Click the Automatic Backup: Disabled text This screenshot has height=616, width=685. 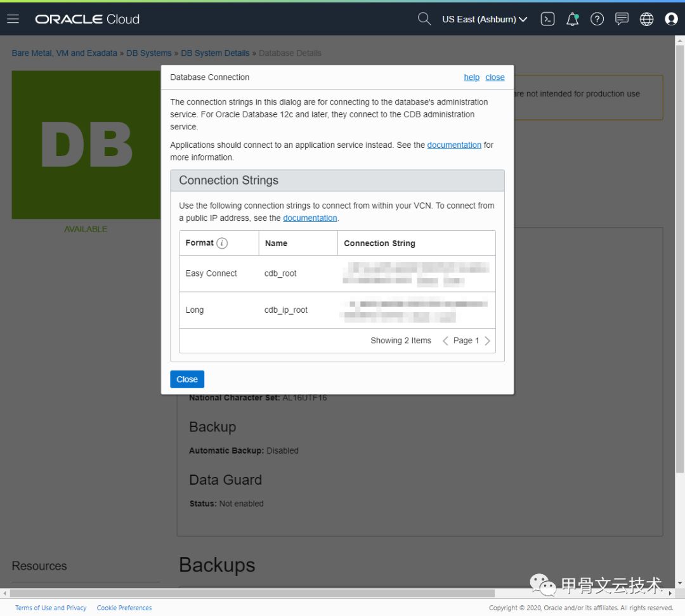(x=244, y=450)
